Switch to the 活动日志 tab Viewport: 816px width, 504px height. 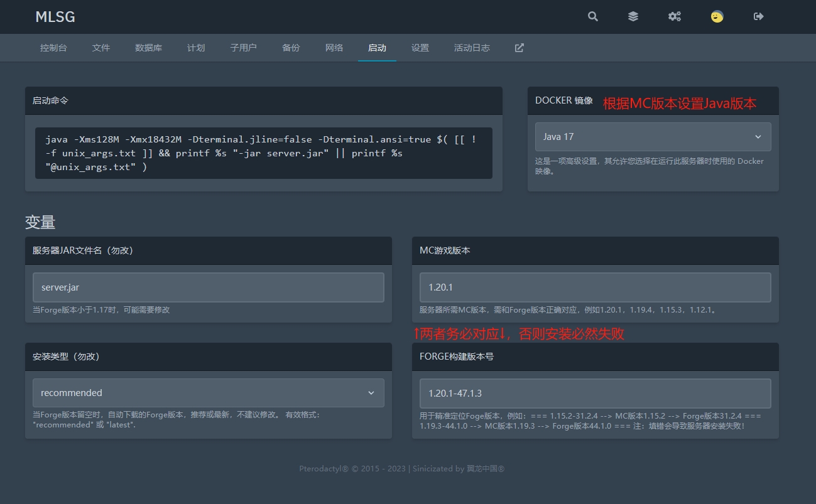coord(472,48)
